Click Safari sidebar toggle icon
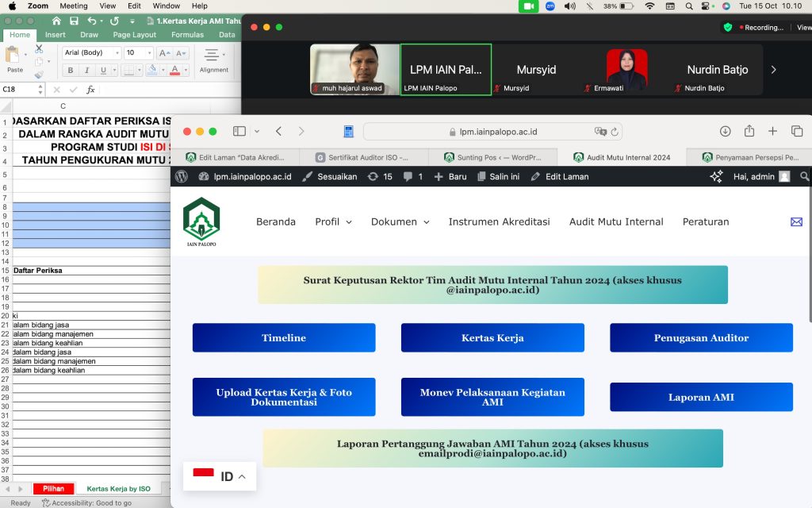The width and height of the screenshot is (812, 508). pyautogui.click(x=239, y=131)
